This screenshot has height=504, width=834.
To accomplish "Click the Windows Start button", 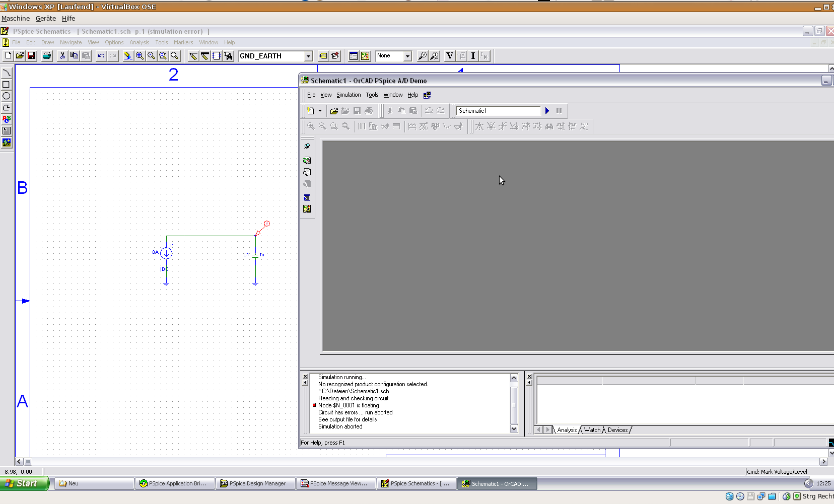I will tap(24, 483).
